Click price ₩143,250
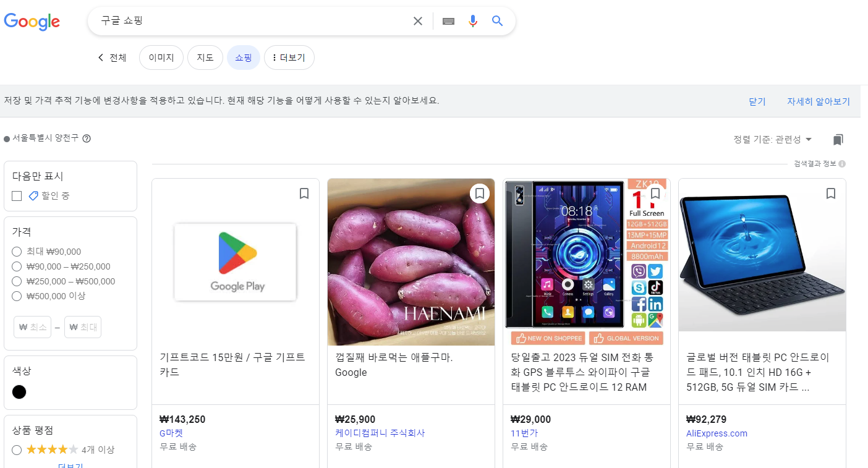The height and width of the screenshot is (468, 868). [182, 419]
